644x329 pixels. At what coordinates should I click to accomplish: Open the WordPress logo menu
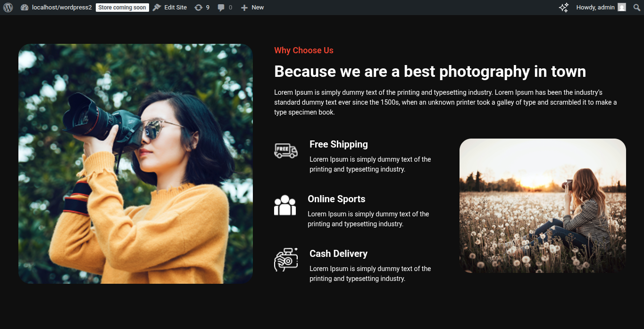[8, 8]
